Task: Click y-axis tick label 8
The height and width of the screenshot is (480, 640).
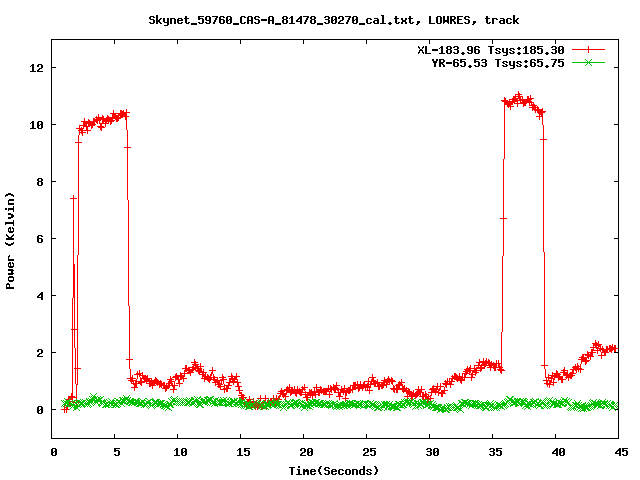Action: [40, 182]
